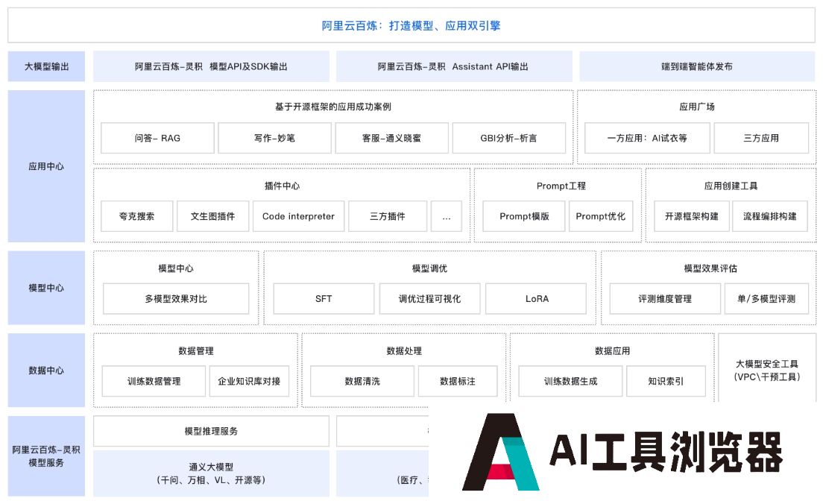Viewport: 823px width, 504px height.
Task: Click the ellipsis plugin box
Action: click(x=446, y=216)
